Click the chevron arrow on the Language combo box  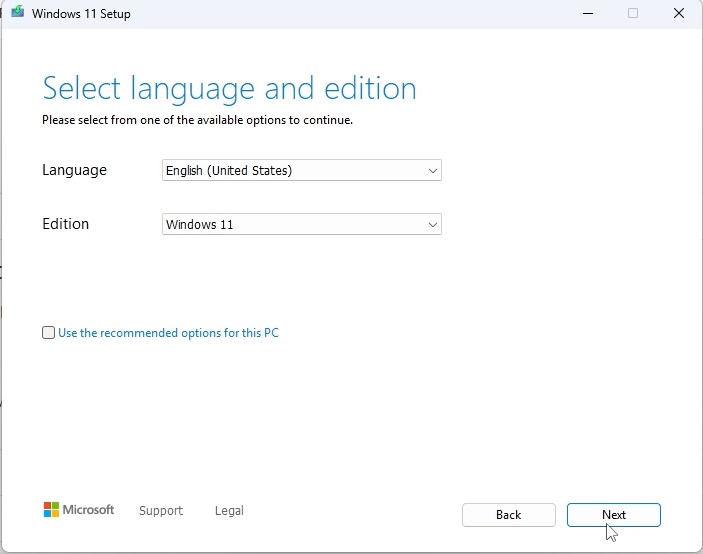[432, 171]
